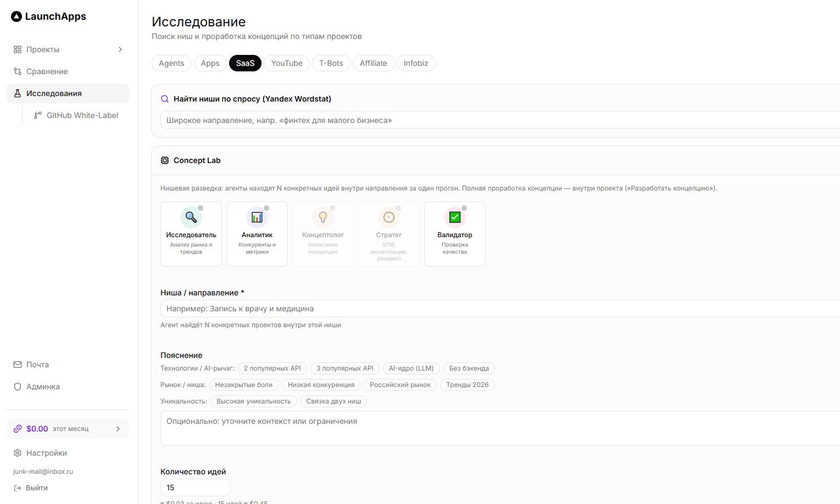Go to Почта
This screenshot has width=840, height=504.
coord(68,365)
